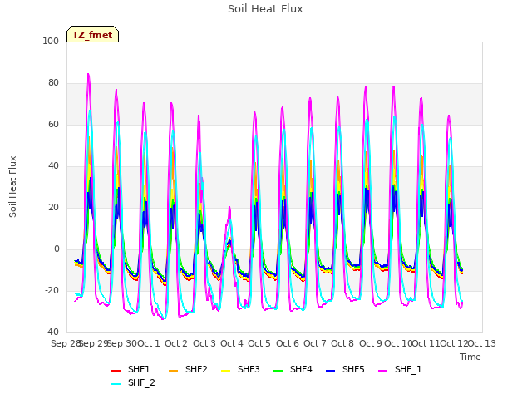Click the 20 y-axis tick label
The width and height of the screenshot is (532, 399).
(x=53, y=207)
